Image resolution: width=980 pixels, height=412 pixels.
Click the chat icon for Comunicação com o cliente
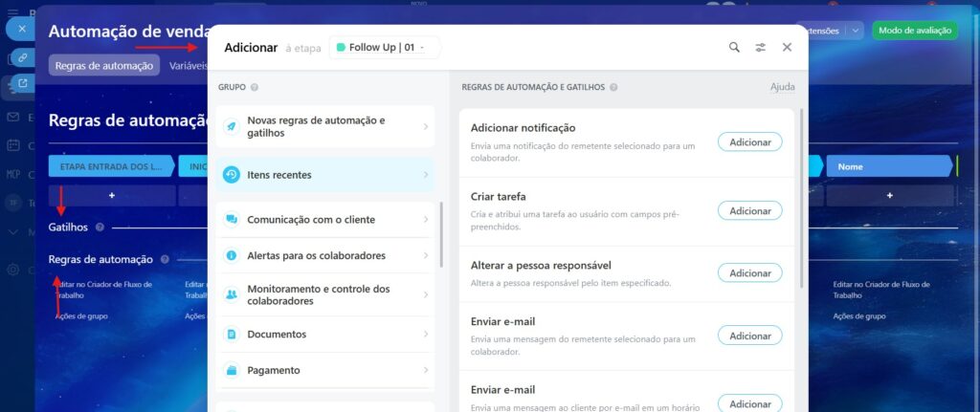(232, 220)
